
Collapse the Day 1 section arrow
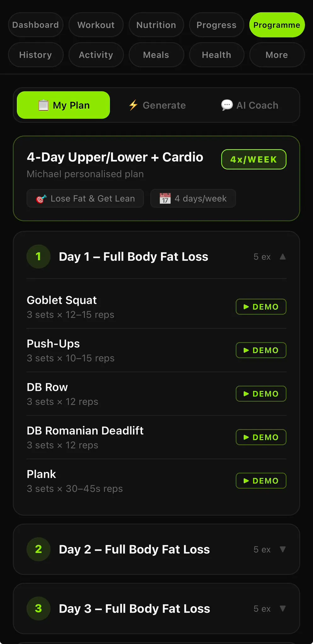(282, 257)
